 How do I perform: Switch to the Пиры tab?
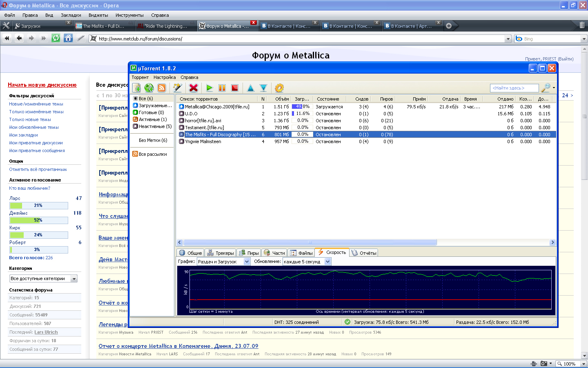pos(249,253)
